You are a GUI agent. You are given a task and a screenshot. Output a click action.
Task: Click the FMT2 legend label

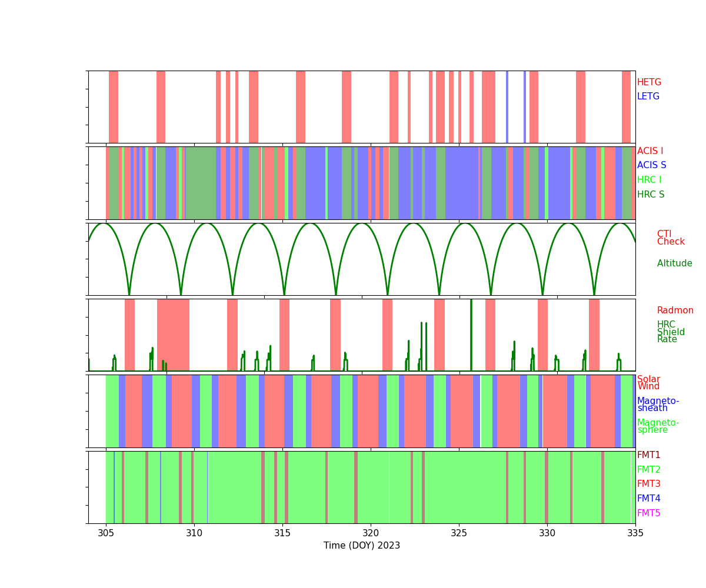click(648, 470)
